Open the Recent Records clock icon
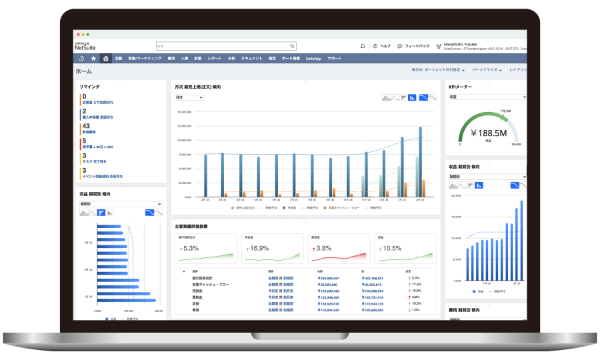The width and height of the screenshot is (600, 360). pyautogui.click(x=81, y=59)
